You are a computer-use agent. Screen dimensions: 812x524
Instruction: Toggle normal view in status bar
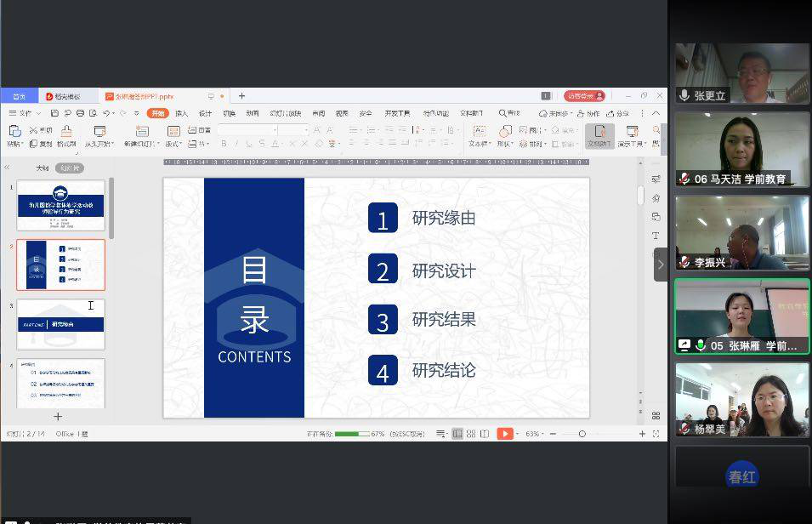(x=457, y=434)
